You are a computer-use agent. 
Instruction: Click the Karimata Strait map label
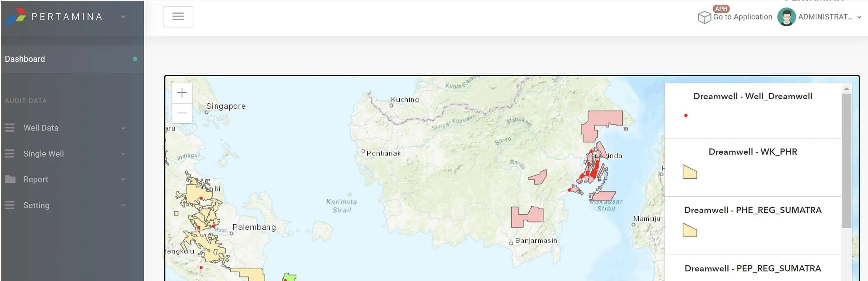(341, 206)
